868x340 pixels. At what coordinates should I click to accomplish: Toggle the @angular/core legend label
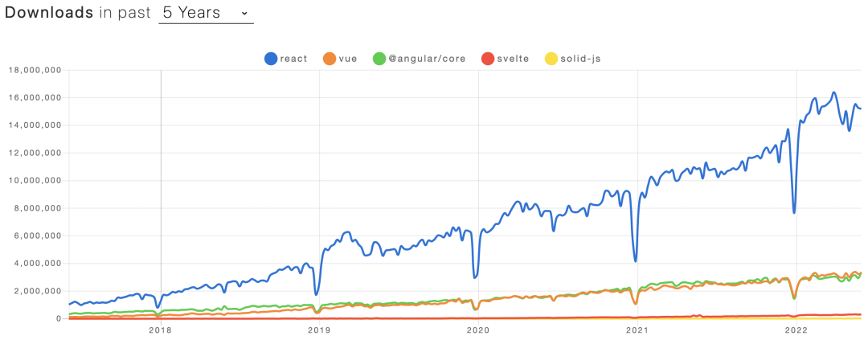point(428,58)
